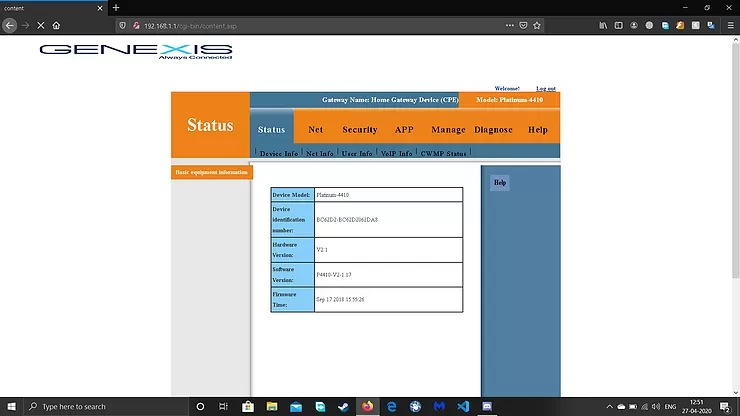Open Windows notification center
This screenshot has height=416, width=740.
(725, 407)
